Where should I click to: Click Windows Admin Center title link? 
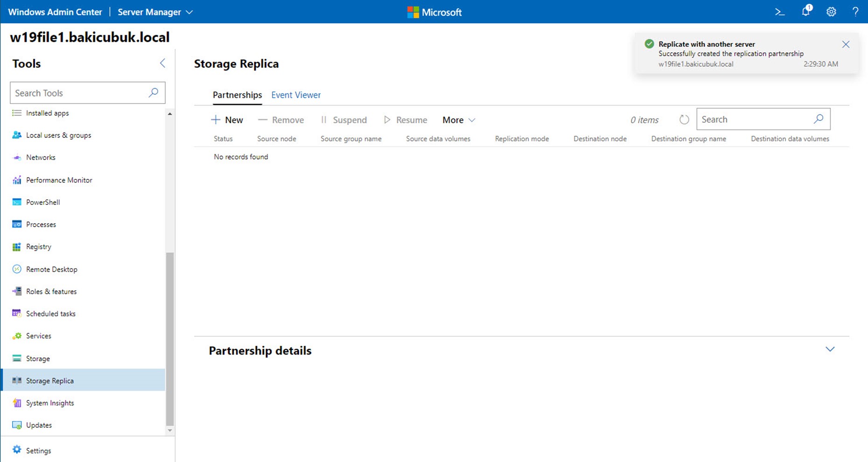(55, 12)
